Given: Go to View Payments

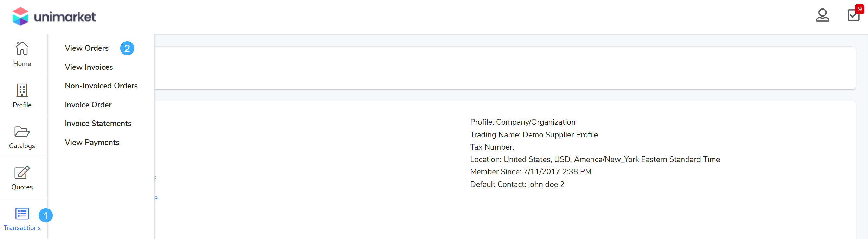Looking at the screenshot, I should 92,142.
